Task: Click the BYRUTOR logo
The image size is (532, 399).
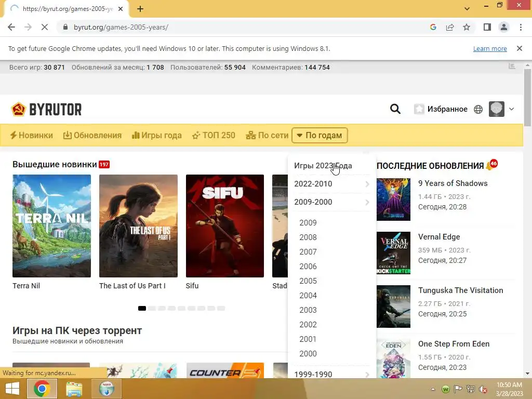Action: (46, 109)
